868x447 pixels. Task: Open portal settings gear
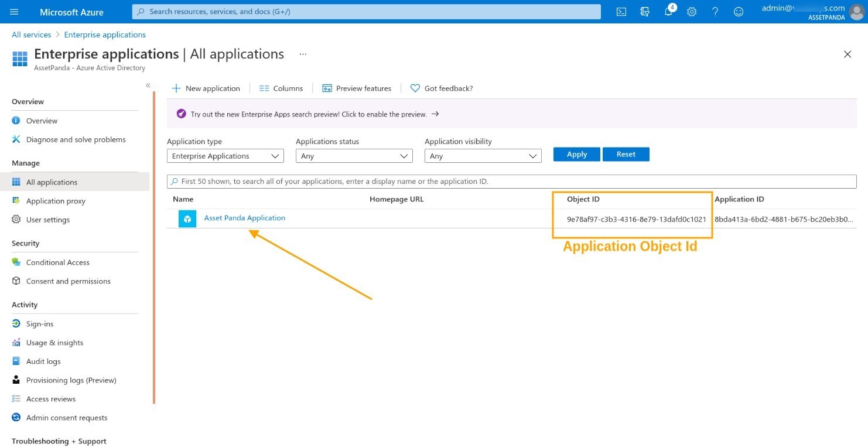692,12
